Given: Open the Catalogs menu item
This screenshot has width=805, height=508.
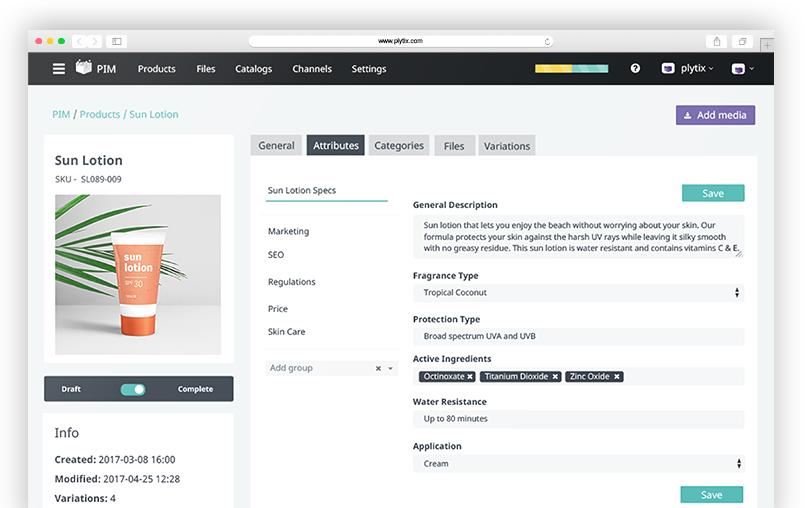Looking at the screenshot, I should click(253, 69).
